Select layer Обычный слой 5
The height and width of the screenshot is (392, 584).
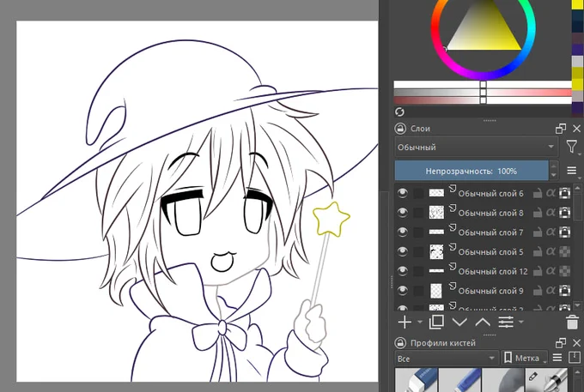point(490,252)
